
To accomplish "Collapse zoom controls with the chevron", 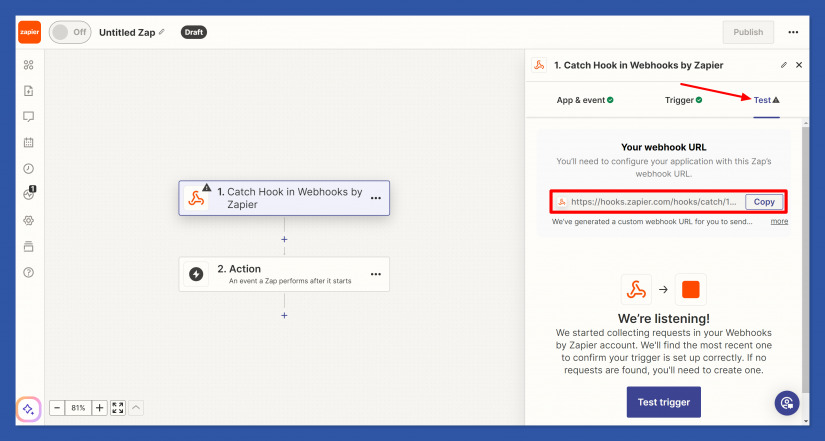I will 136,408.
